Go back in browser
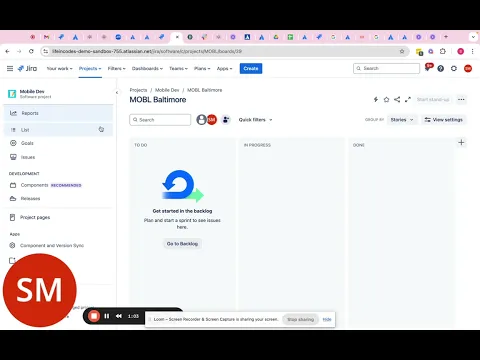 pos(7,51)
